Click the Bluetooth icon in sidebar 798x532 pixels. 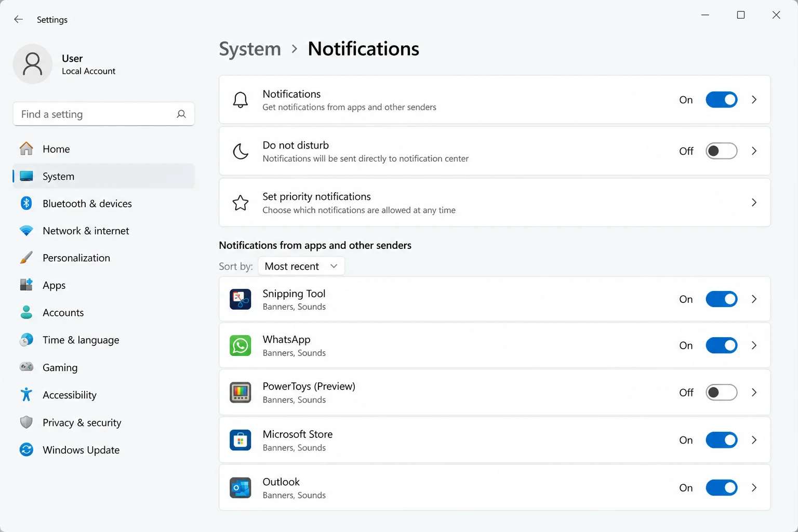click(x=26, y=203)
